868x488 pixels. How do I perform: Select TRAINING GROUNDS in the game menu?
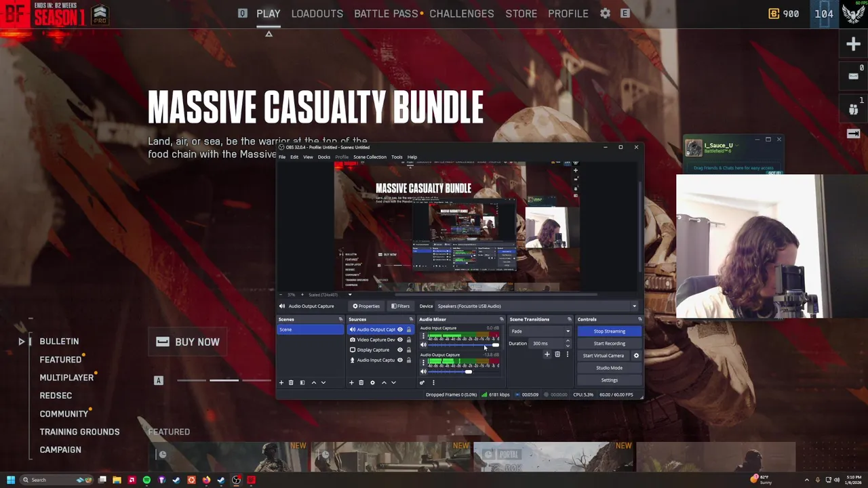coord(79,432)
